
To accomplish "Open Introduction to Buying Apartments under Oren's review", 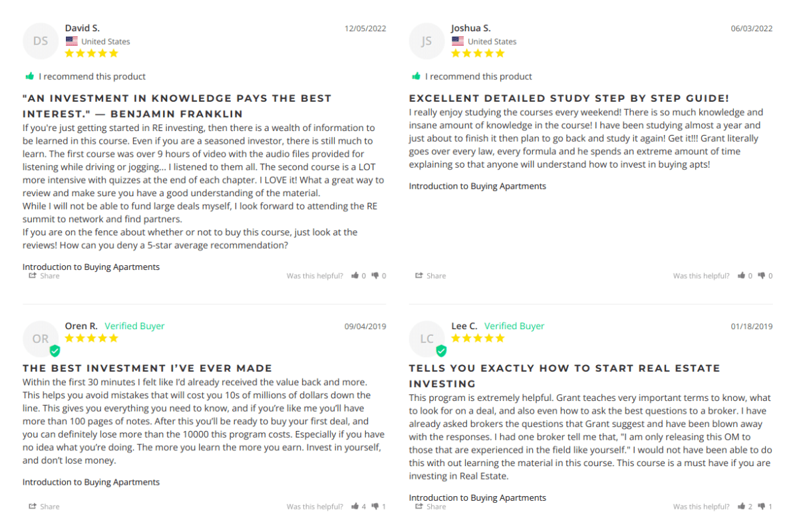I will (91, 482).
